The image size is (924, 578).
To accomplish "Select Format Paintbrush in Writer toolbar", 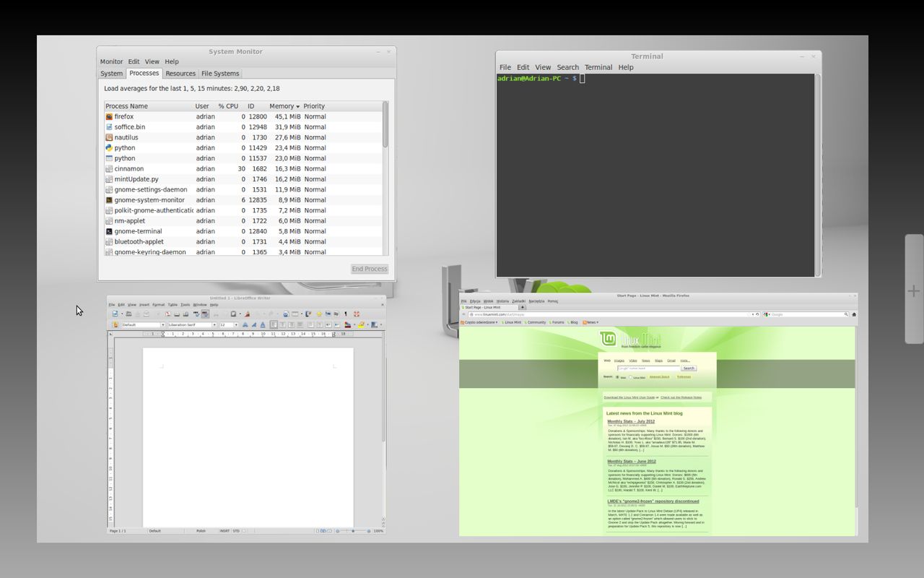I will coord(247,314).
